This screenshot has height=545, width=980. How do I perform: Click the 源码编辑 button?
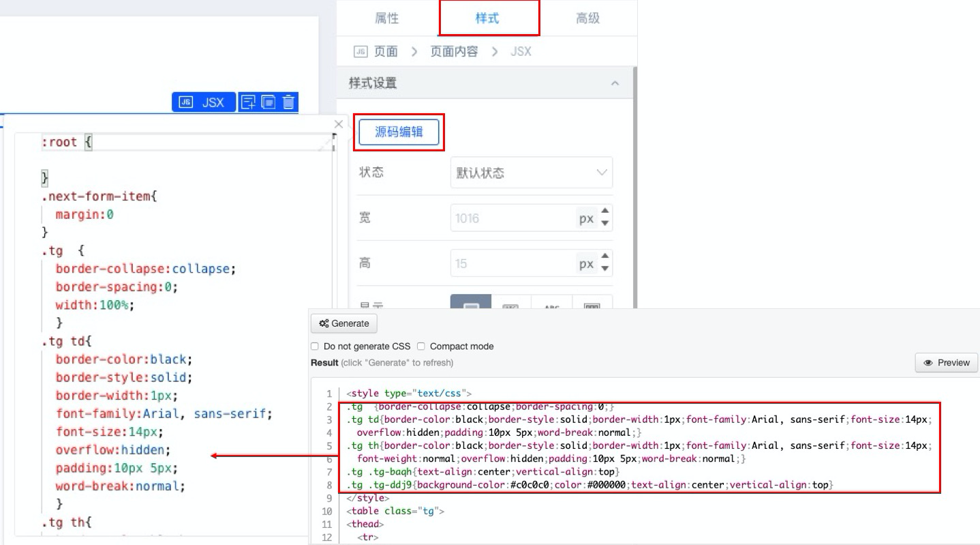point(399,132)
